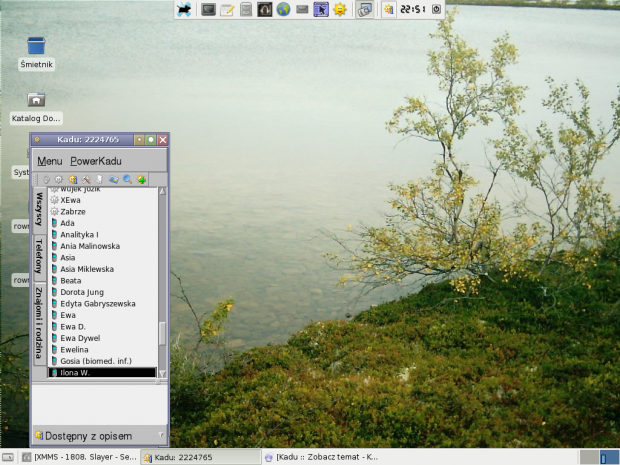Switch to the blue workspace in pager
This screenshot has height=465, width=620.
pos(609,457)
